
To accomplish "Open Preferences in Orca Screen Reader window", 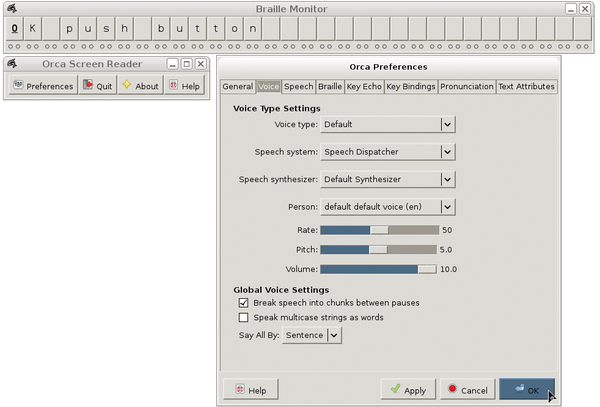I will tap(43, 85).
